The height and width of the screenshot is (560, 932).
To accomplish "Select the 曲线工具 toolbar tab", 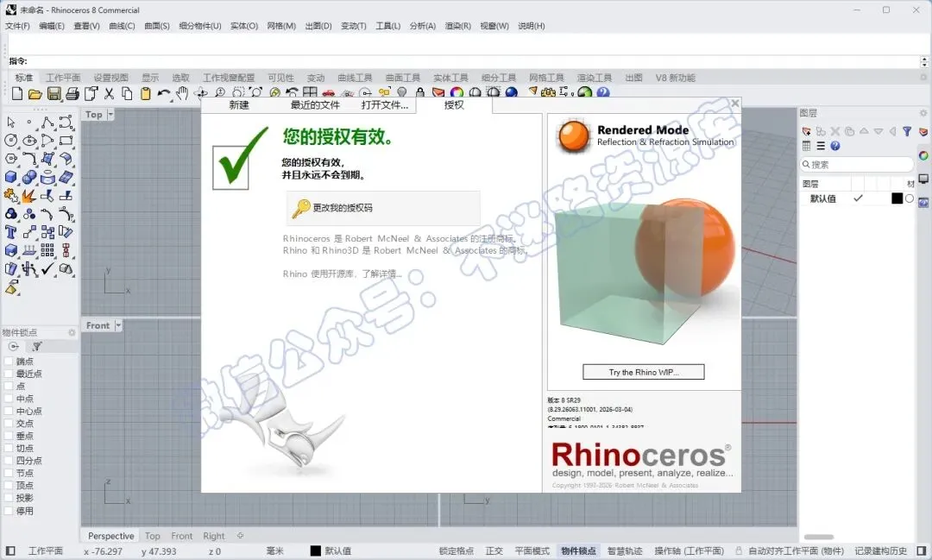I will [355, 78].
